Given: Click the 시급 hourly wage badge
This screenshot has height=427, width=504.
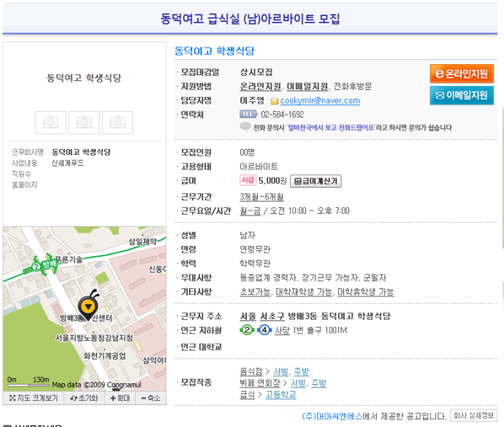Looking at the screenshot, I should (x=248, y=180).
